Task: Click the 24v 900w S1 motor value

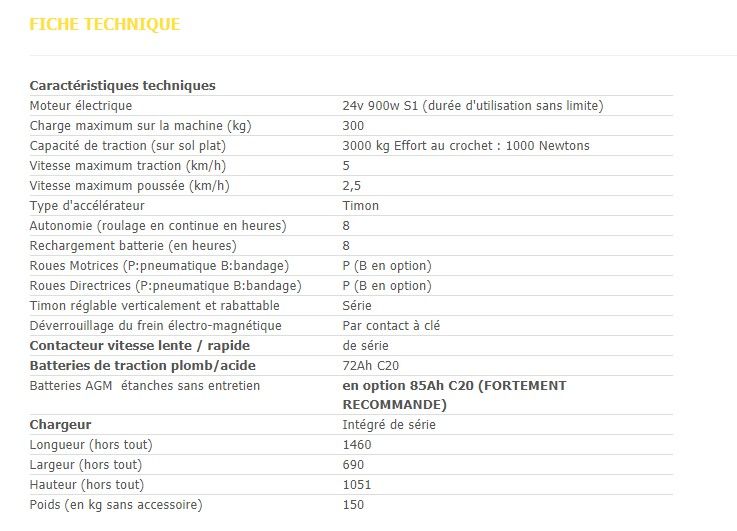Action: click(x=472, y=105)
